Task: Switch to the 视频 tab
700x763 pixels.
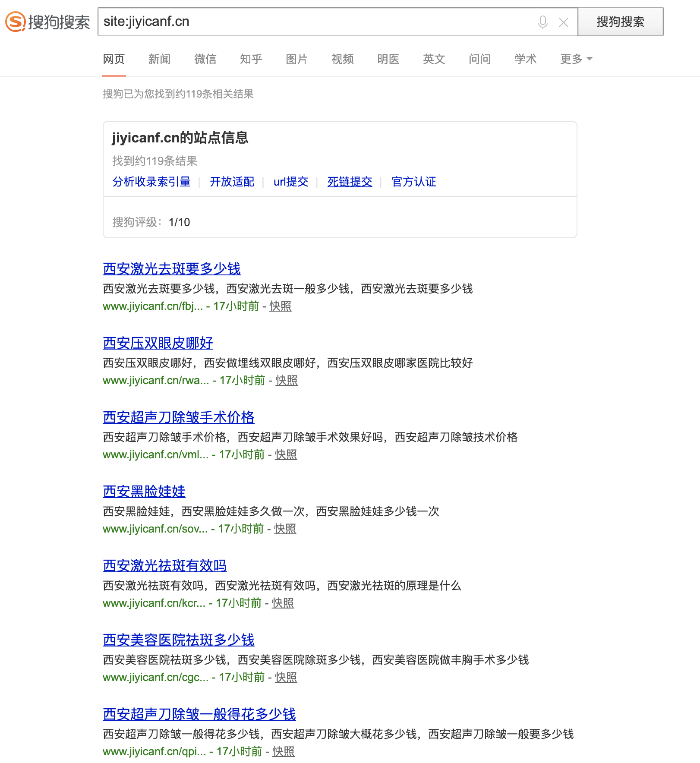Action: (343, 59)
